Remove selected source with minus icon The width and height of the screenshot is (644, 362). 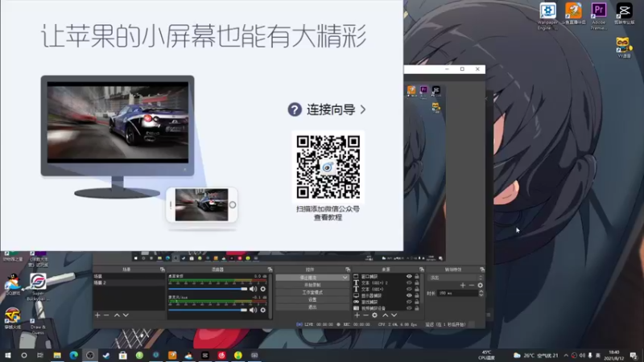tap(365, 315)
